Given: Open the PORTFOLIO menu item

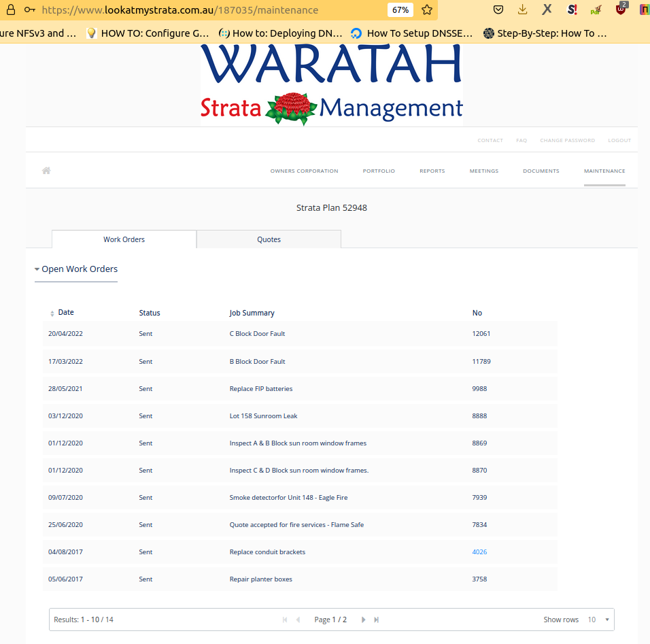Looking at the screenshot, I should tap(379, 171).
